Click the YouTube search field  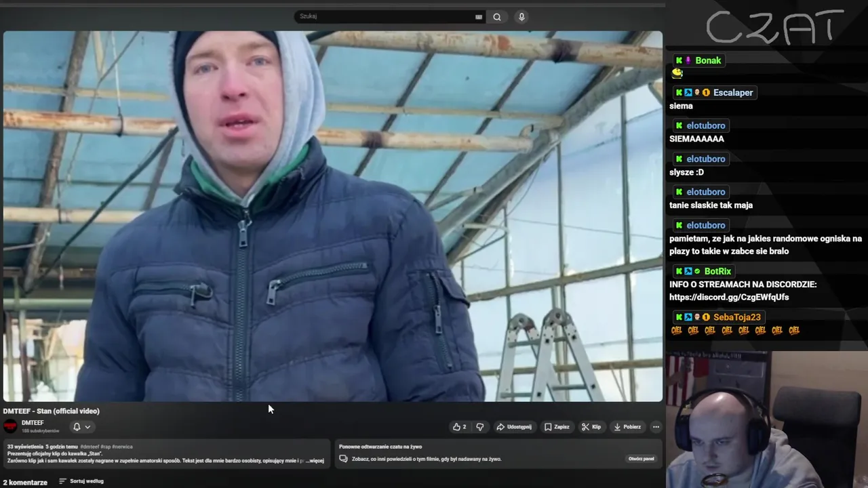click(390, 16)
